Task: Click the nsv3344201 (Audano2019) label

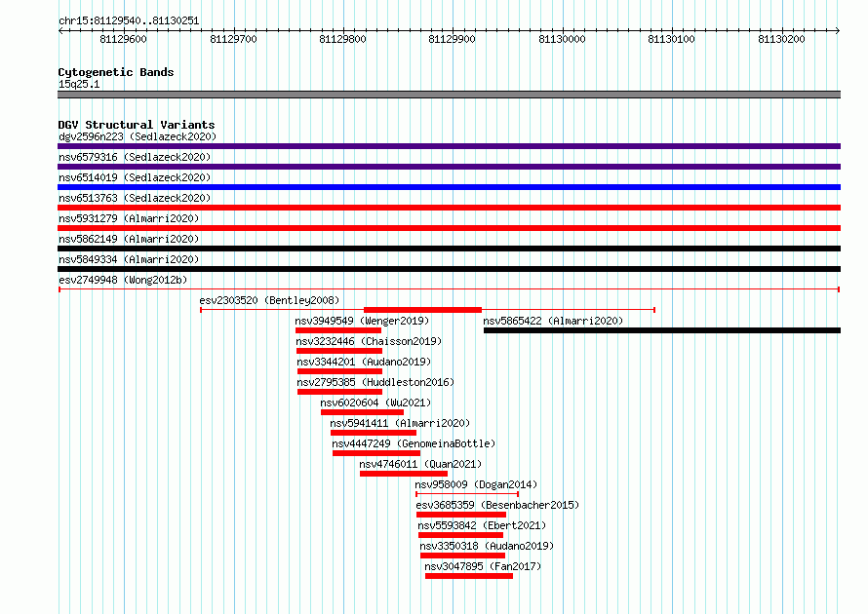Action: (364, 362)
